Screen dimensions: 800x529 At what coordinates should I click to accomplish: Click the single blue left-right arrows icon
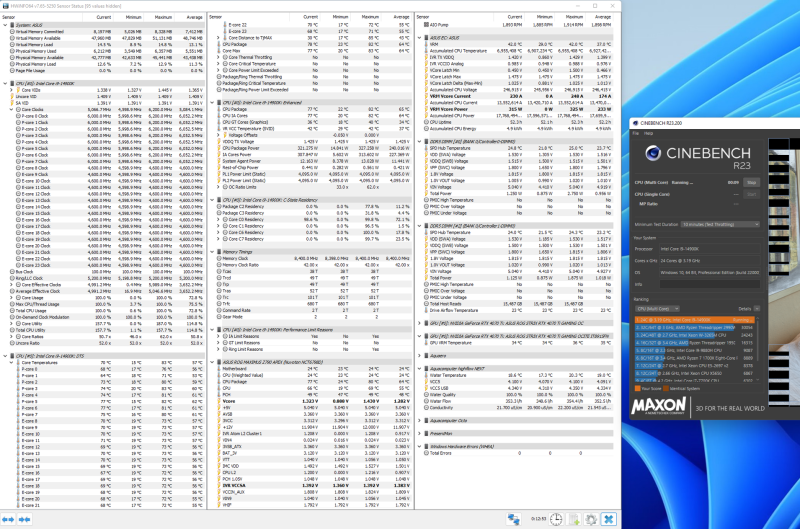(8, 519)
